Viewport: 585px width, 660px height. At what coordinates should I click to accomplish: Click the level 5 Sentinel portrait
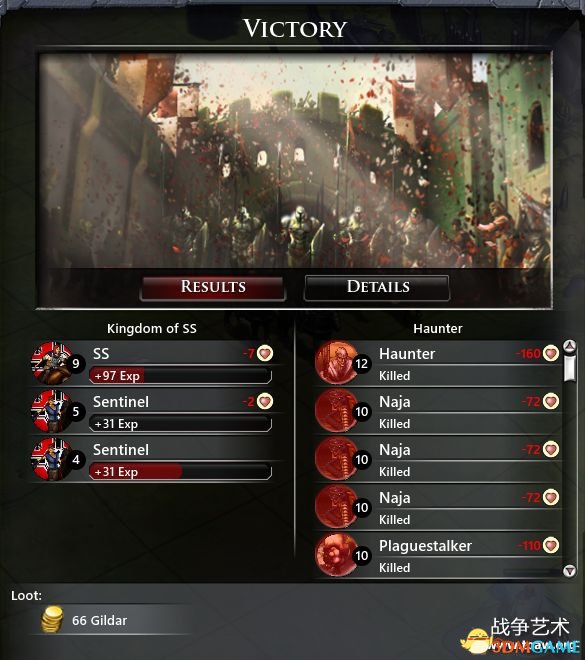(x=52, y=411)
